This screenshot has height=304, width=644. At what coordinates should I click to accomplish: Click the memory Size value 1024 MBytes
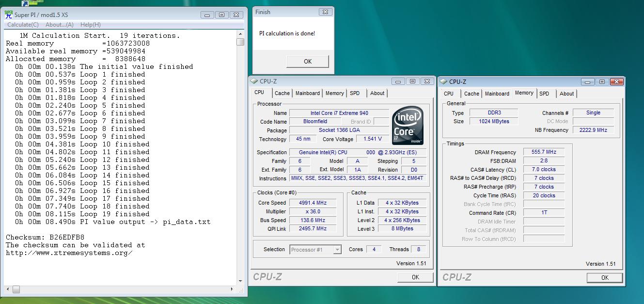(494, 121)
